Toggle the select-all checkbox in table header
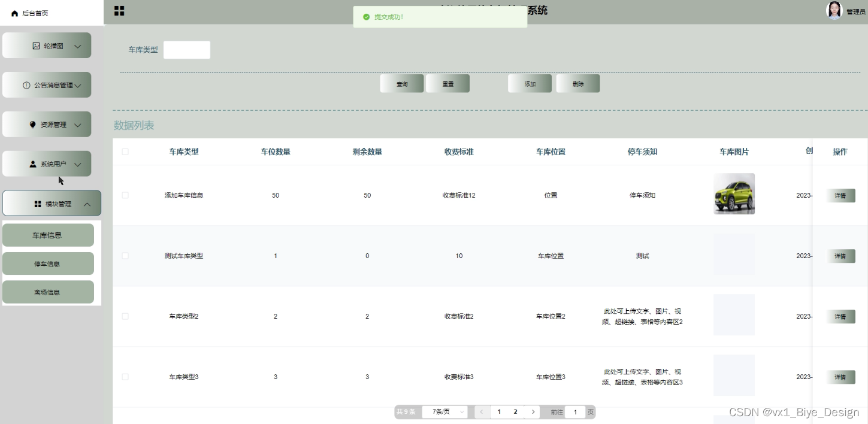 point(125,152)
